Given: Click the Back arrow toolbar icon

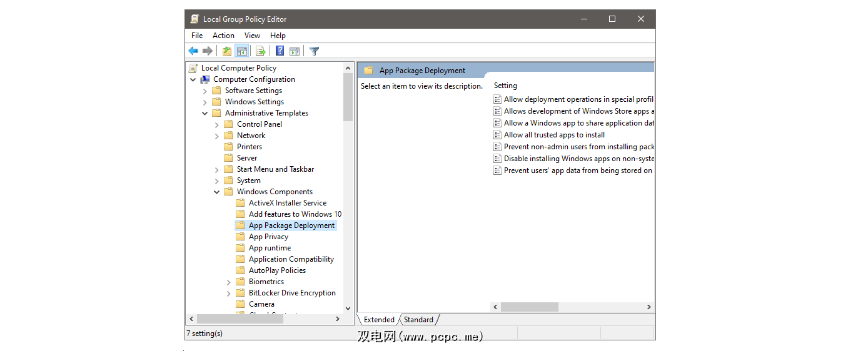Looking at the screenshot, I should (193, 51).
